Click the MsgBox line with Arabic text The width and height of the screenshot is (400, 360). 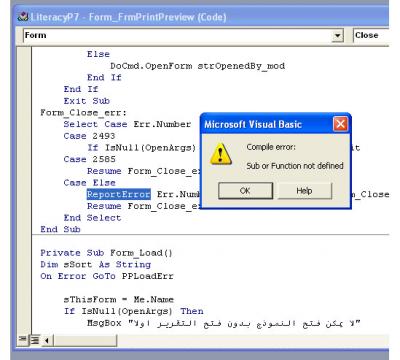tap(224, 323)
